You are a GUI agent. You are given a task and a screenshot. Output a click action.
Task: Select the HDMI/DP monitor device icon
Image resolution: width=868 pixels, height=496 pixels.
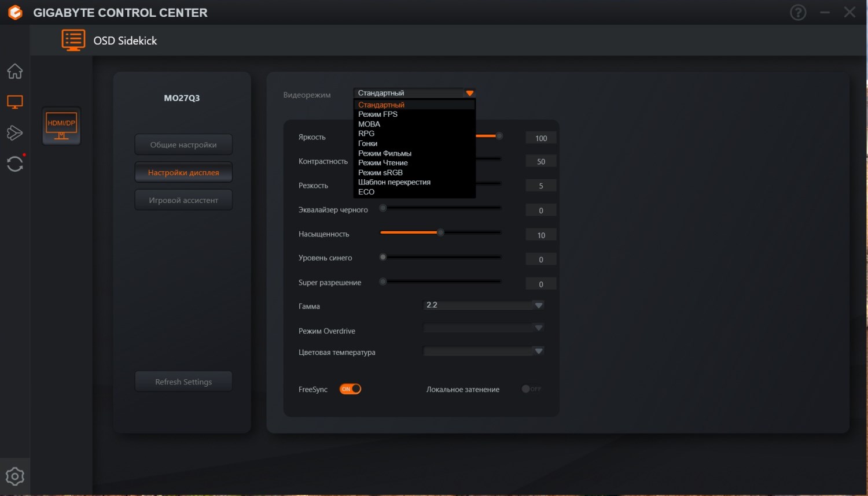[x=61, y=126]
